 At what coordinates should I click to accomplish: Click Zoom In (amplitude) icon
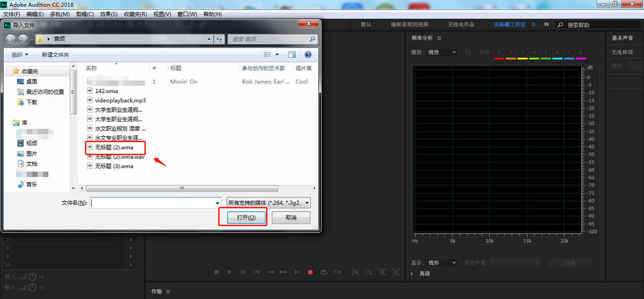pyautogui.click(x=355, y=272)
